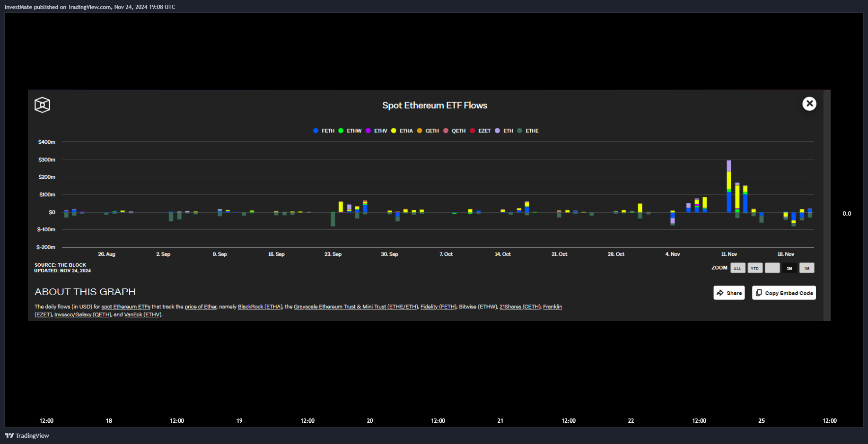868x444 pixels.
Task: Click the Share button
Action: [x=729, y=293]
